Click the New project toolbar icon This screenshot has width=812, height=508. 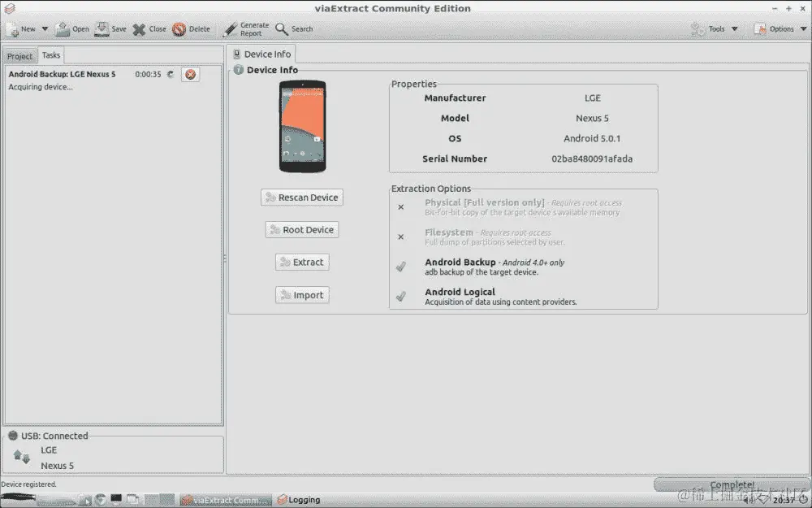click(12, 29)
